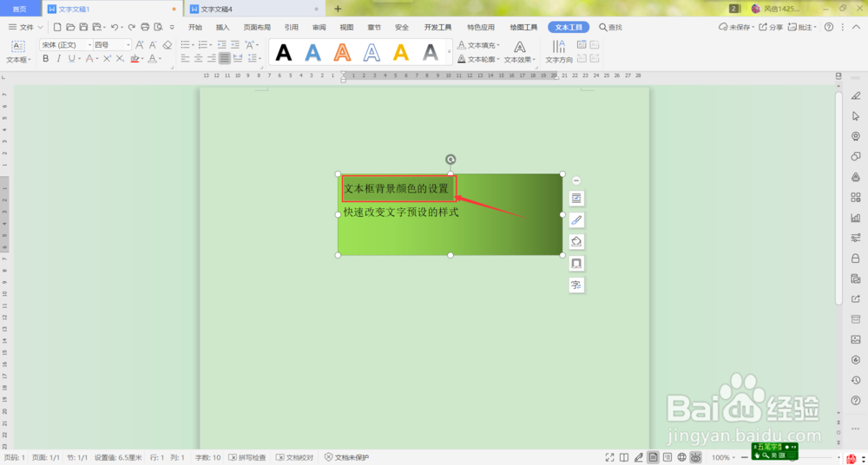Screen dimensions: 868x465
Task: Decrease font size with A- icon
Action: coord(154,45)
